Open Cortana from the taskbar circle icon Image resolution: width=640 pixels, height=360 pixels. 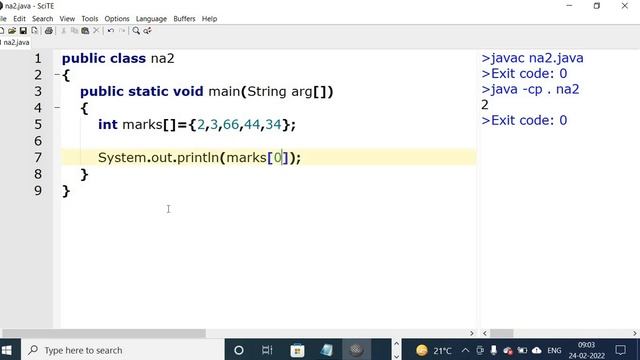point(239,350)
